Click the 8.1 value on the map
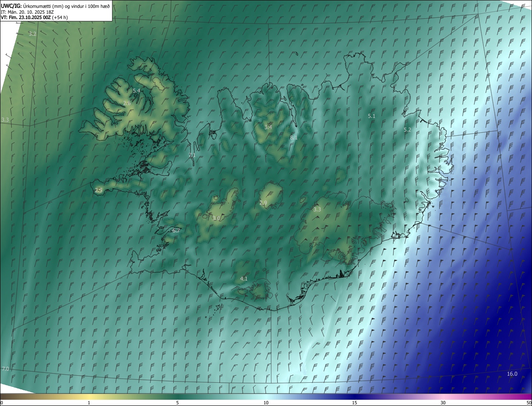Viewport: 532px width, 406px height. 294,137
